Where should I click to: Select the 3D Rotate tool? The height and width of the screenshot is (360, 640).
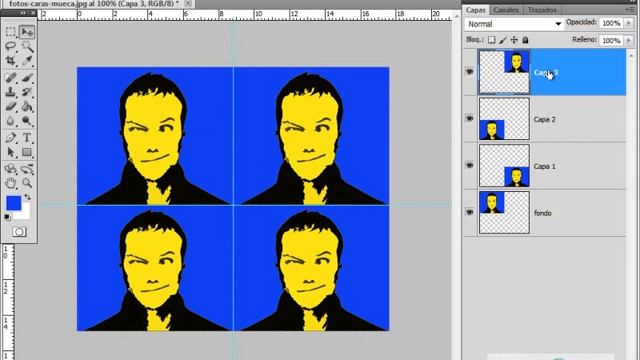coord(11,169)
